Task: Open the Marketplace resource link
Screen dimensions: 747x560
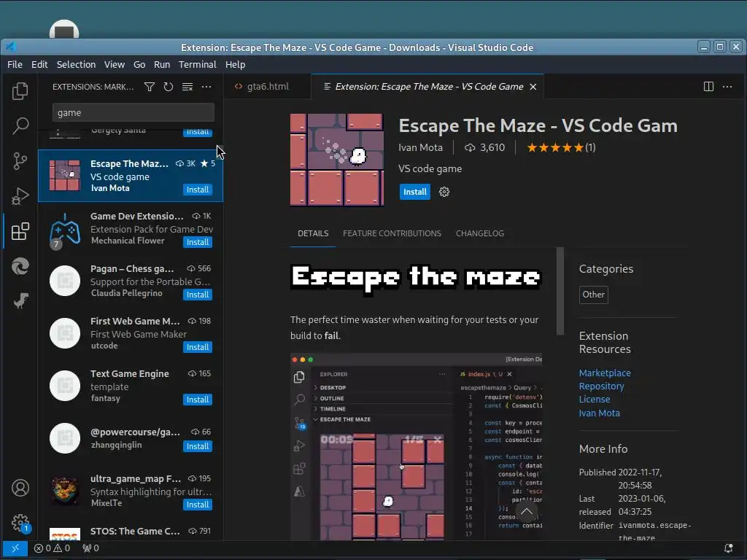Action: click(x=605, y=373)
